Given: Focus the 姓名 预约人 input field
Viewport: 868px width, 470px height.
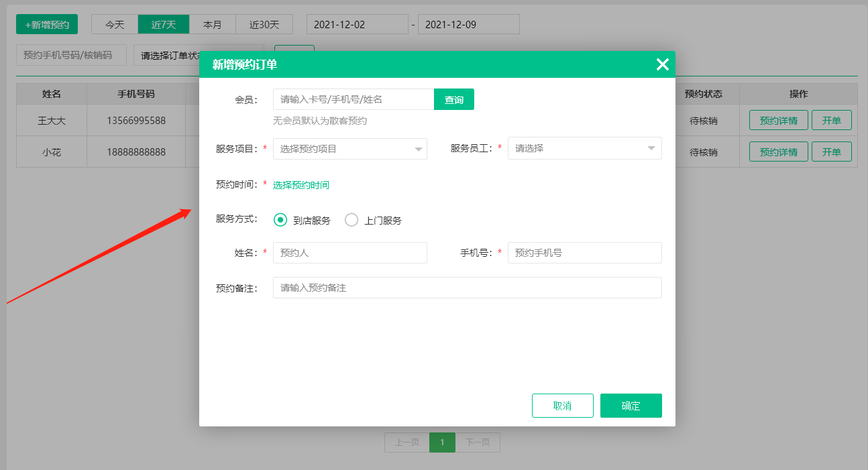Looking at the screenshot, I should [350, 253].
